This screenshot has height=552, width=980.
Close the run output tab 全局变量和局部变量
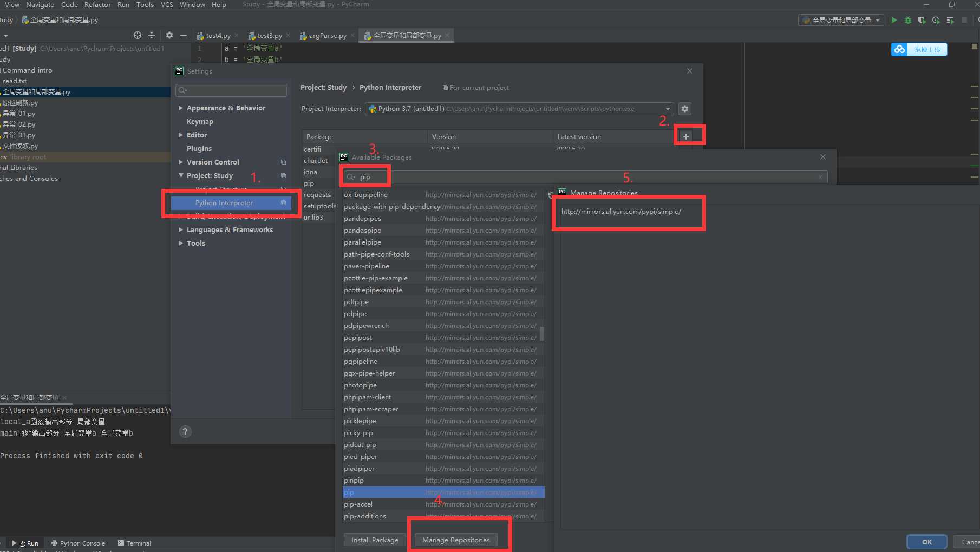point(64,398)
